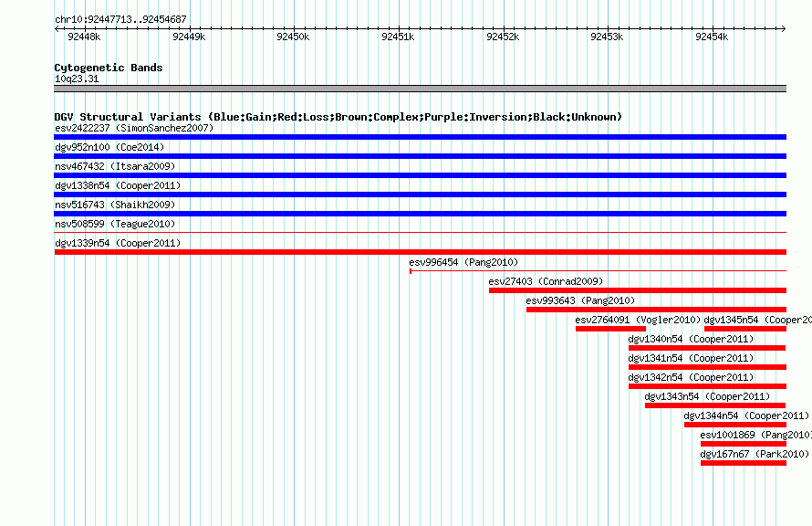812x526 pixels.
Task: Open the nsv467432 (Itsara2009) variant label
Action: point(115,166)
